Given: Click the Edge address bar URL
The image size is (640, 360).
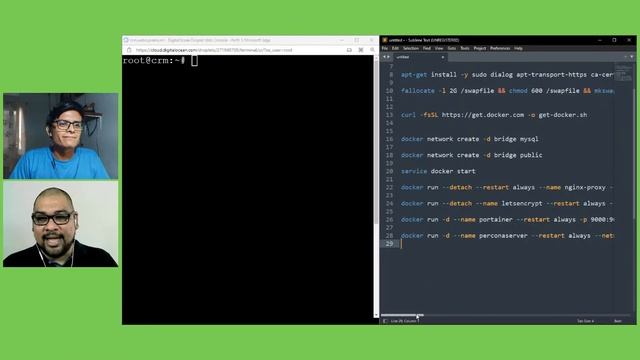Looking at the screenshot, I should click(x=214, y=50).
